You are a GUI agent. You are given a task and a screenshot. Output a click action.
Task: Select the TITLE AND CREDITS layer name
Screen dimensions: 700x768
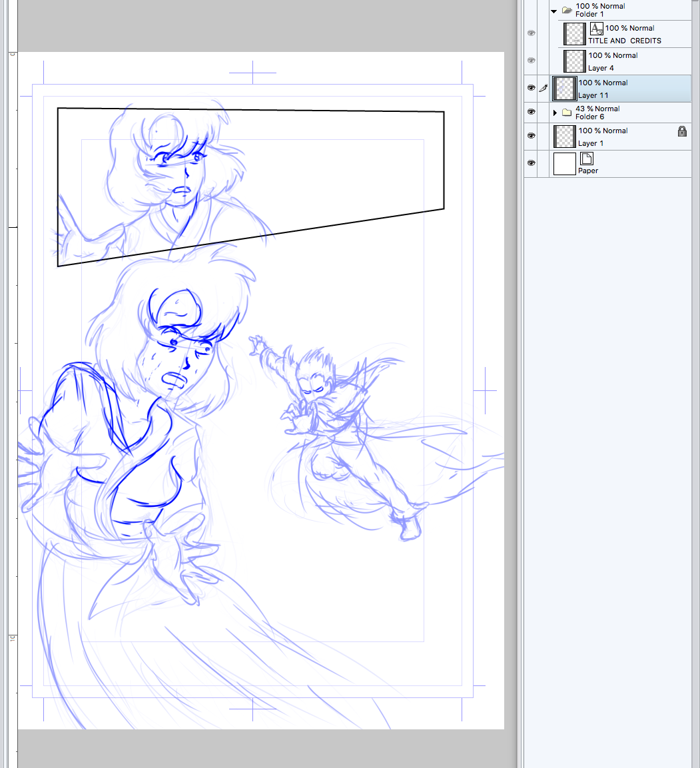pyautogui.click(x=624, y=41)
